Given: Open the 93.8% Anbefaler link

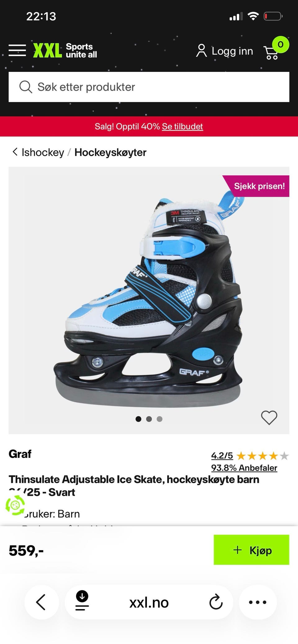Looking at the screenshot, I should coord(244,468).
